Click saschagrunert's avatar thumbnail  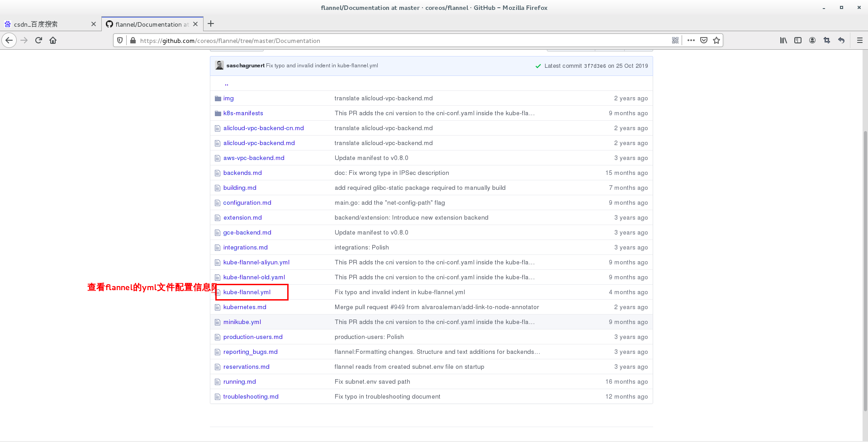point(219,65)
